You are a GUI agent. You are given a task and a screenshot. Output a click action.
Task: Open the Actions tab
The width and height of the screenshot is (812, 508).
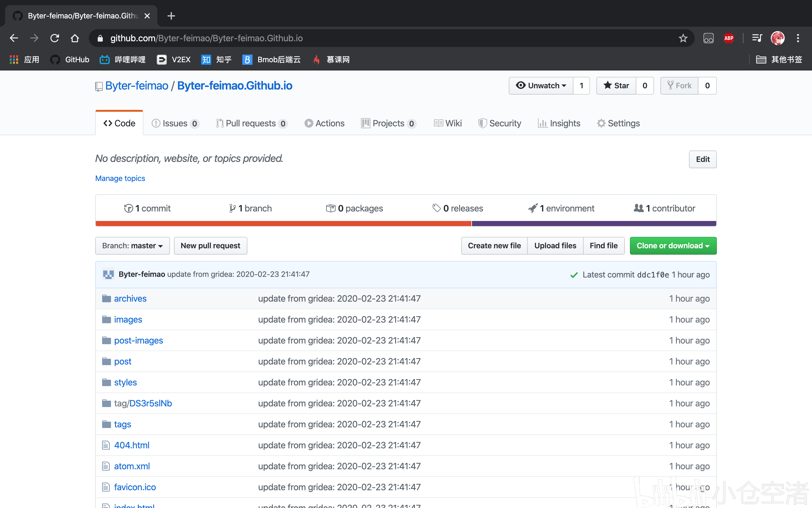[x=324, y=123]
